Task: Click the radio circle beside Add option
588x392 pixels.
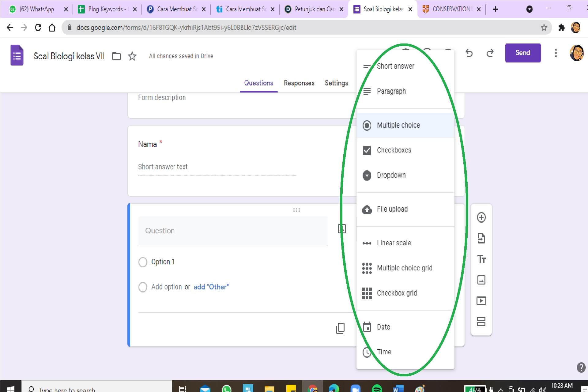Action: click(143, 287)
